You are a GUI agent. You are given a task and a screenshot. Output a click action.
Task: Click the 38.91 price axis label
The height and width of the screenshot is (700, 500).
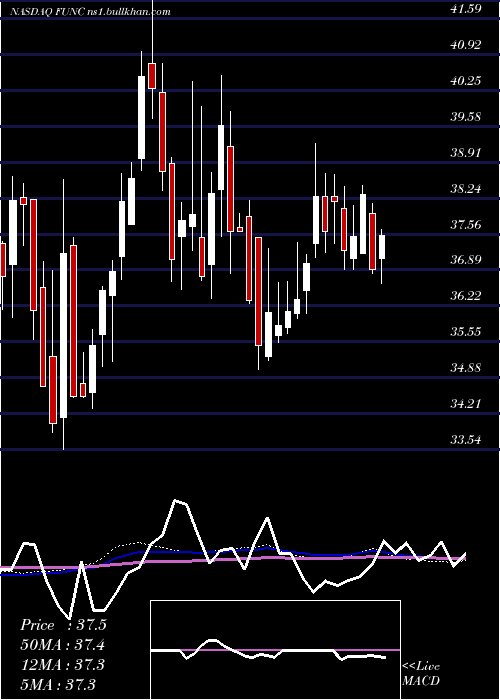point(466,153)
